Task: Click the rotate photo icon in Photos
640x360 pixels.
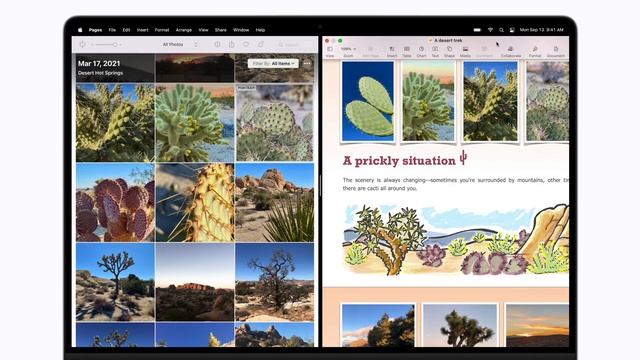Action: click(x=260, y=44)
